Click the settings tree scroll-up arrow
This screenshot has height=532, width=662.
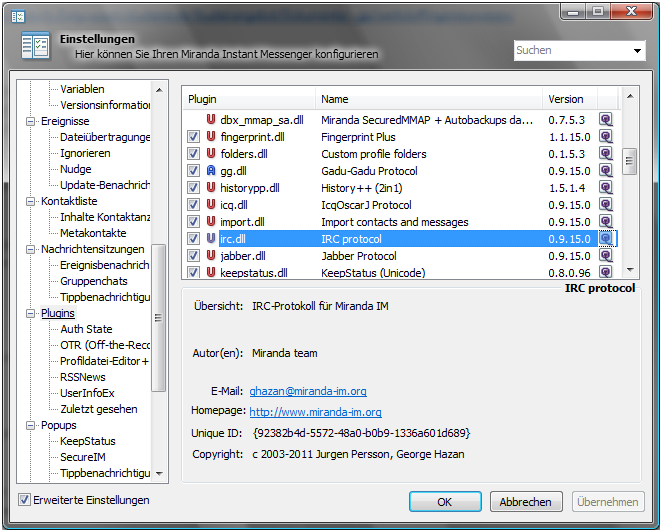159,90
